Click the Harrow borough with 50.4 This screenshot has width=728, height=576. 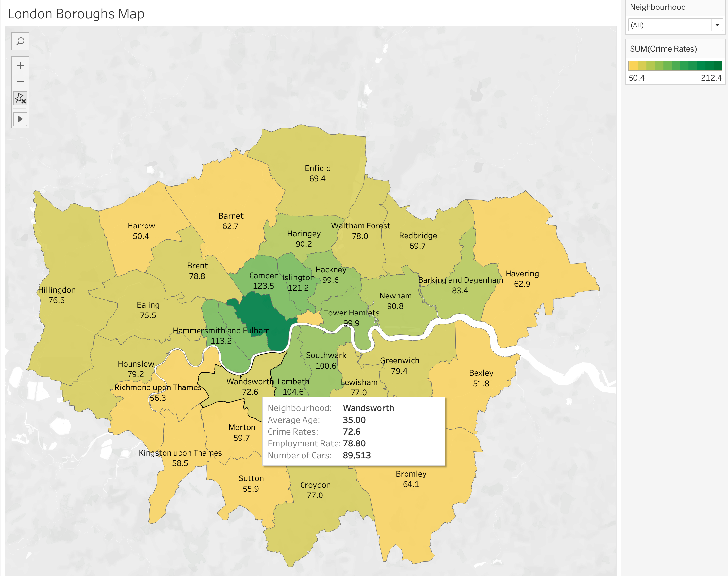click(141, 231)
